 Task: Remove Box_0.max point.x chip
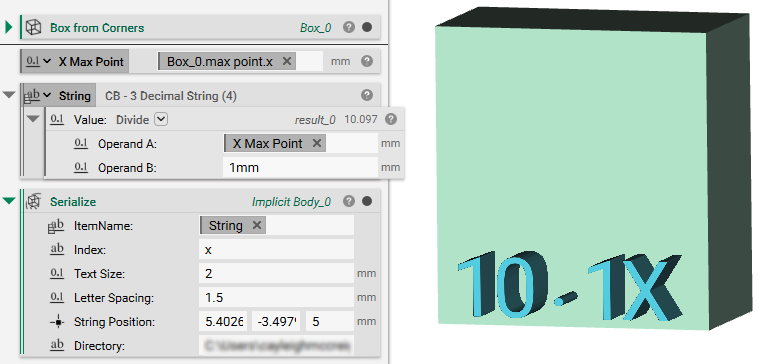pos(286,61)
